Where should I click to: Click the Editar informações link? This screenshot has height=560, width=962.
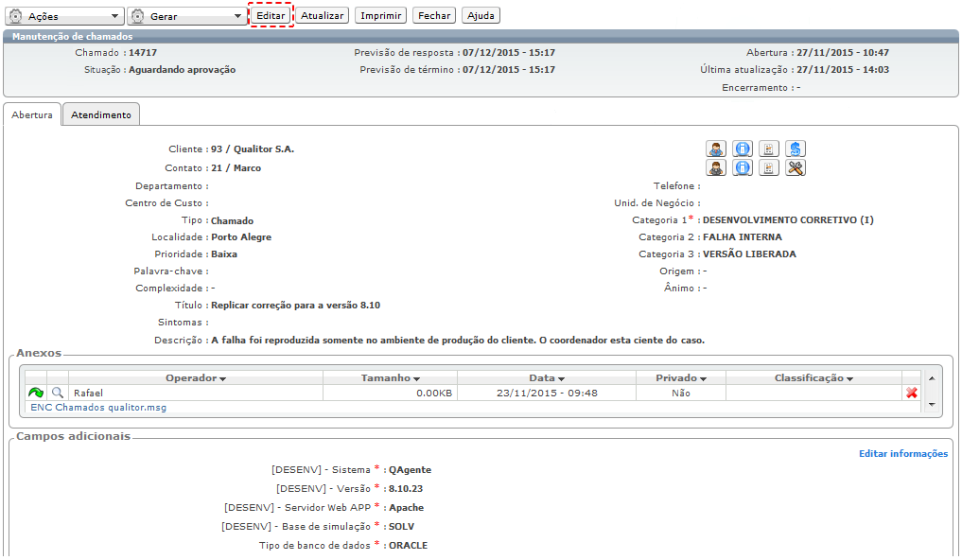click(x=903, y=453)
